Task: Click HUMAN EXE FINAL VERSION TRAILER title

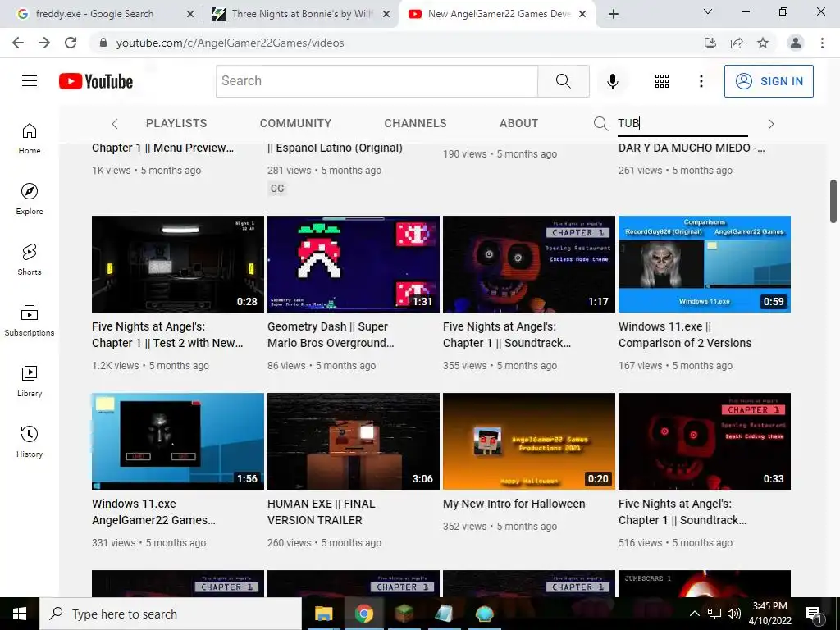Action: click(x=322, y=512)
